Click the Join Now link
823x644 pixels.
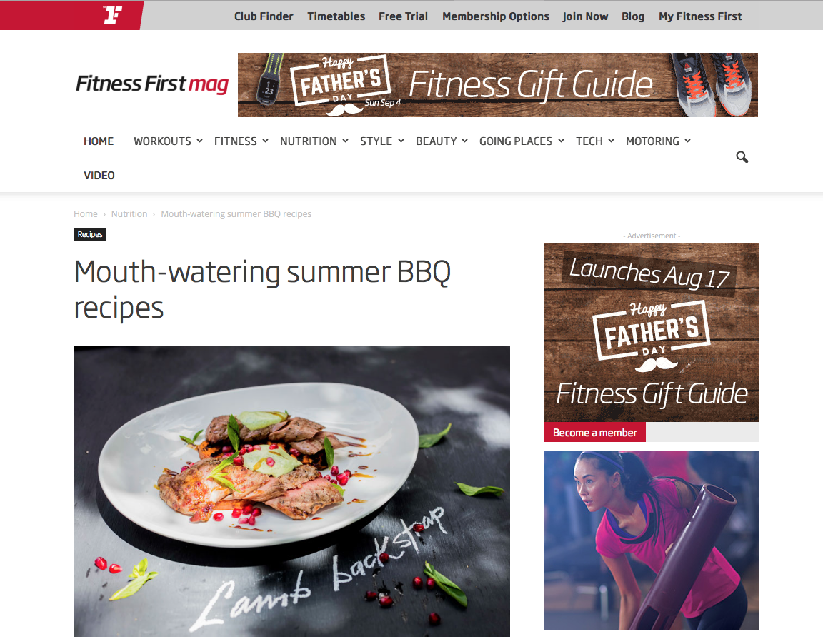[585, 16]
